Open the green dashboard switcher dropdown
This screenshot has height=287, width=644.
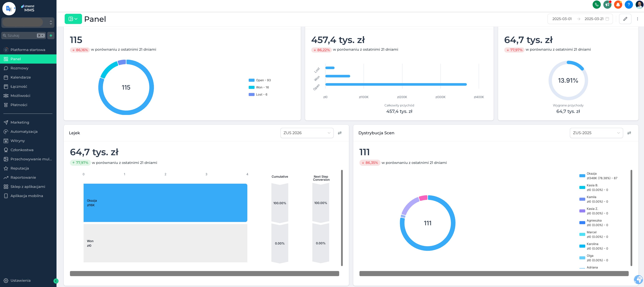[73, 19]
